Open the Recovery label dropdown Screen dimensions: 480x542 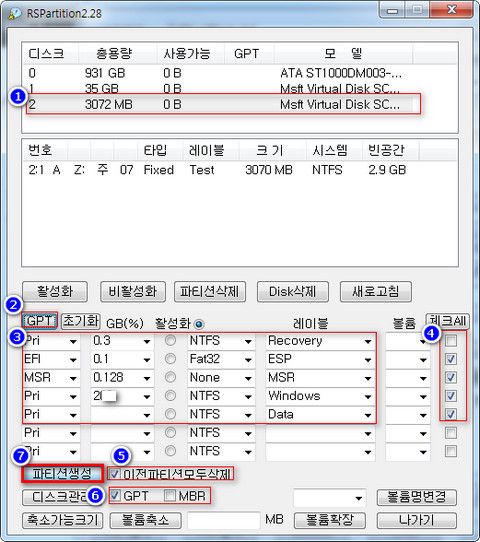coord(368,342)
